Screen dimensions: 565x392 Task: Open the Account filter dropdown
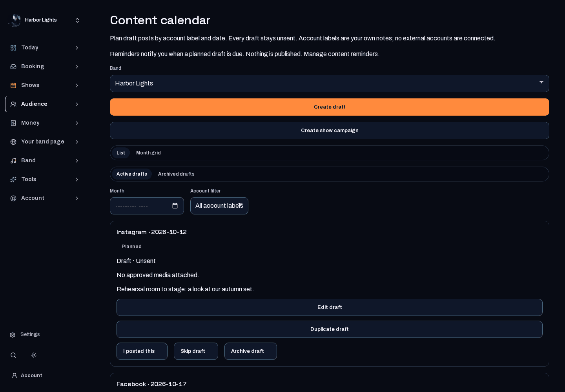(x=219, y=206)
